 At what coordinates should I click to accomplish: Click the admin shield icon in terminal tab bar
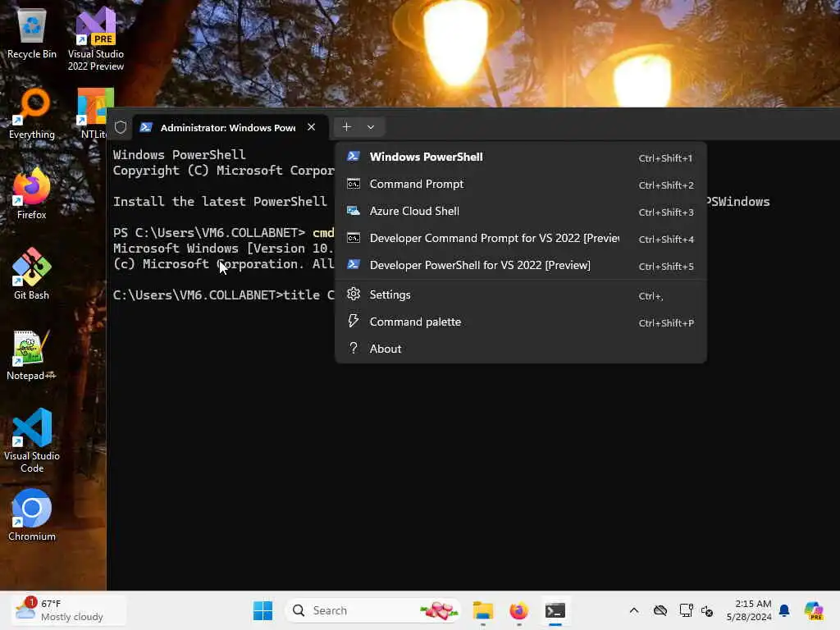[x=121, y=127]
